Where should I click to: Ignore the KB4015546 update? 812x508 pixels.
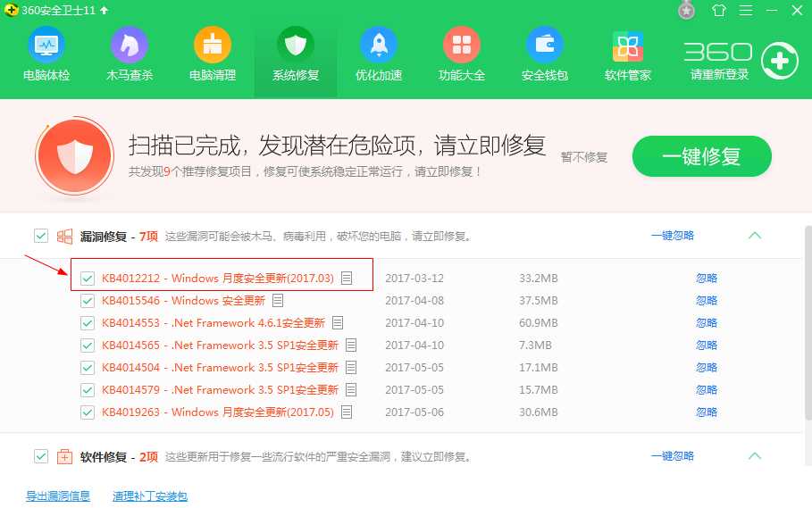707,301
